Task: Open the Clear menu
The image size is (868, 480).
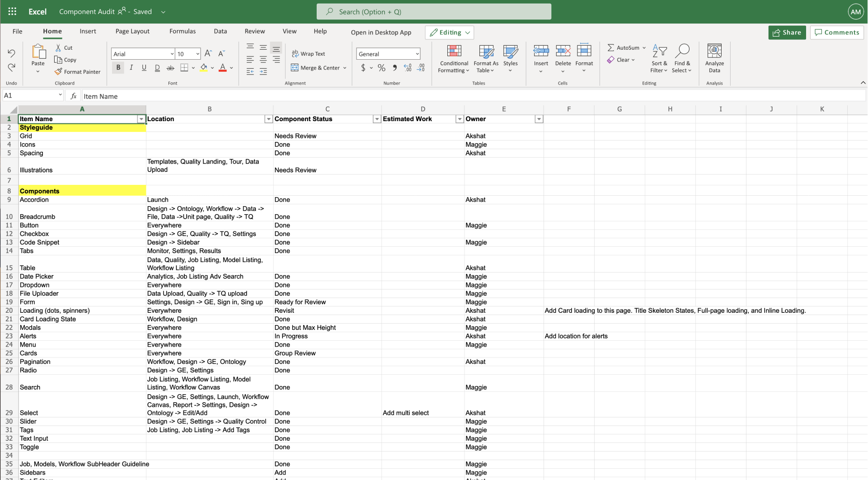Action: pyautogui.click(x=621, y=60)
